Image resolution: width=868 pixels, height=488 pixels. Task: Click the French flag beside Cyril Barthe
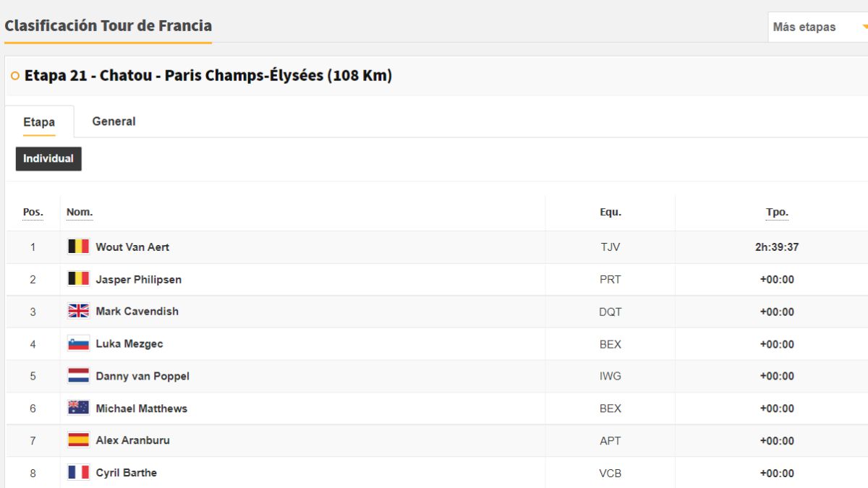78,472
